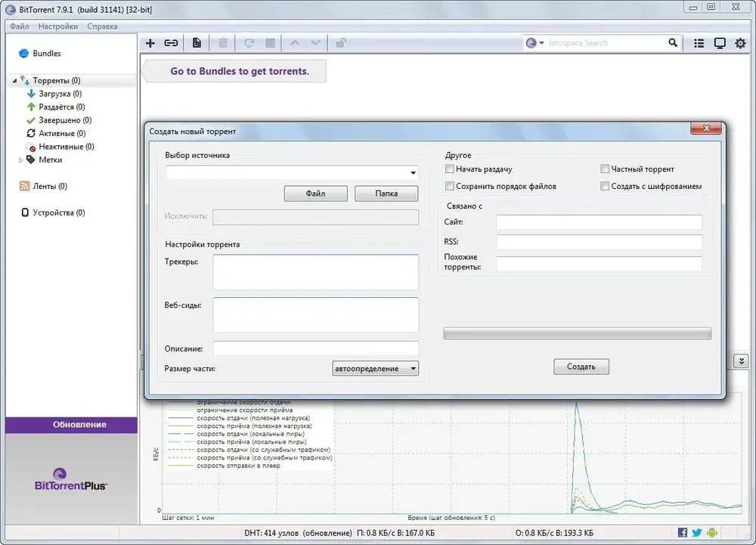Screen dimensions: 756x545
Task: Click the Add Torrent plus icon
Action: pos(150,43)
